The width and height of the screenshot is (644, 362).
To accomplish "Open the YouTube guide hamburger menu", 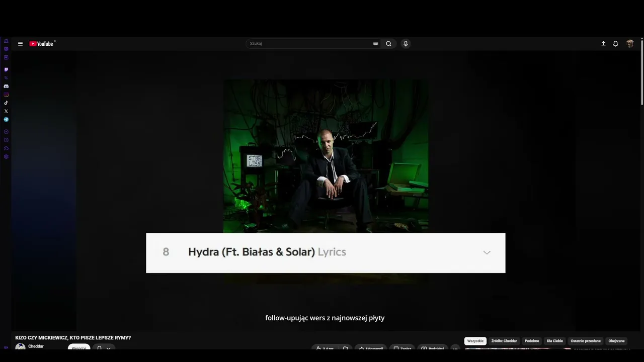I will [x=20, y=44].
